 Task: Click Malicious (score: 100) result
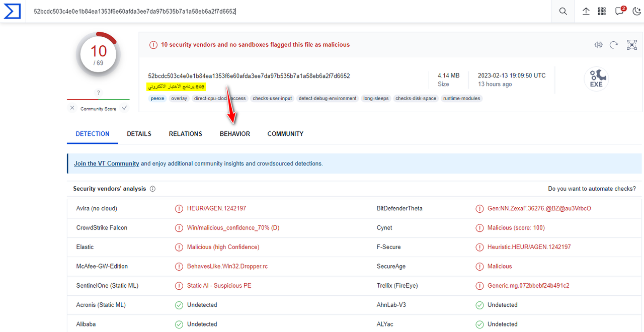(x=516, y=228)
